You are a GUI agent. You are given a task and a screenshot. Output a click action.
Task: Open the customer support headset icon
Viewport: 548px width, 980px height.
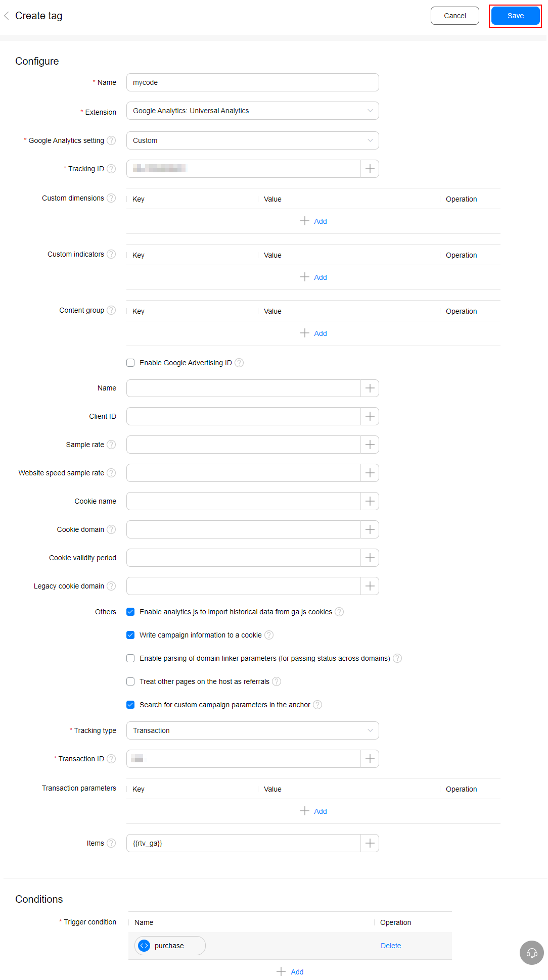coord(532,953)
